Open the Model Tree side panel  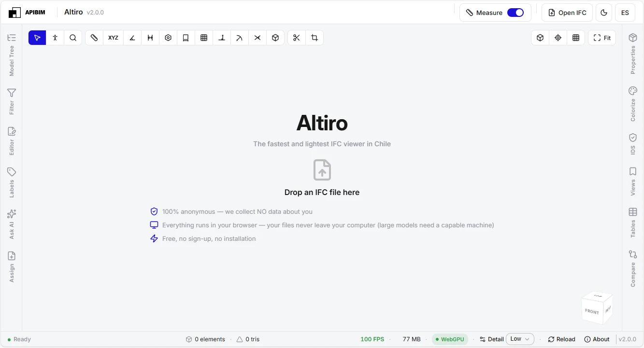[12, 55]
